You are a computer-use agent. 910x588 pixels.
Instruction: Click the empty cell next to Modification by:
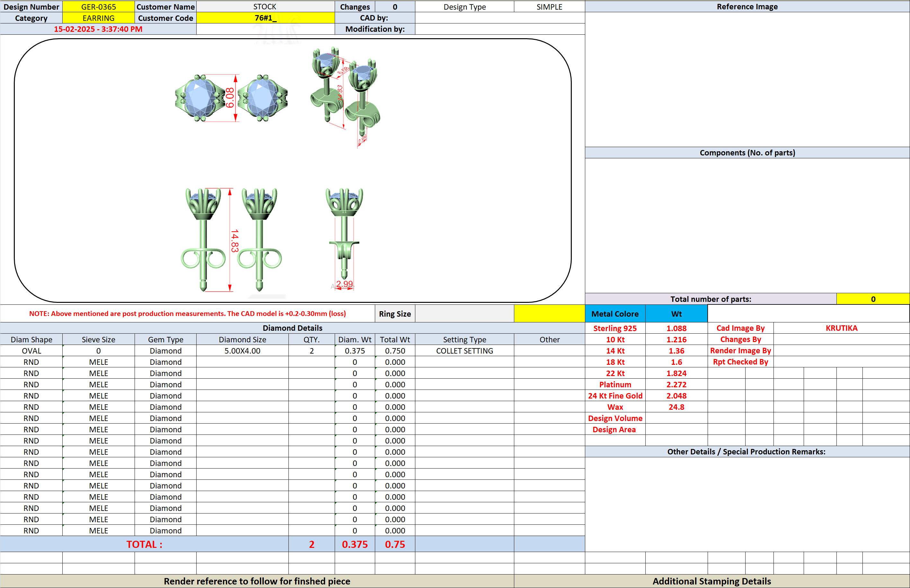coord(500,29)
